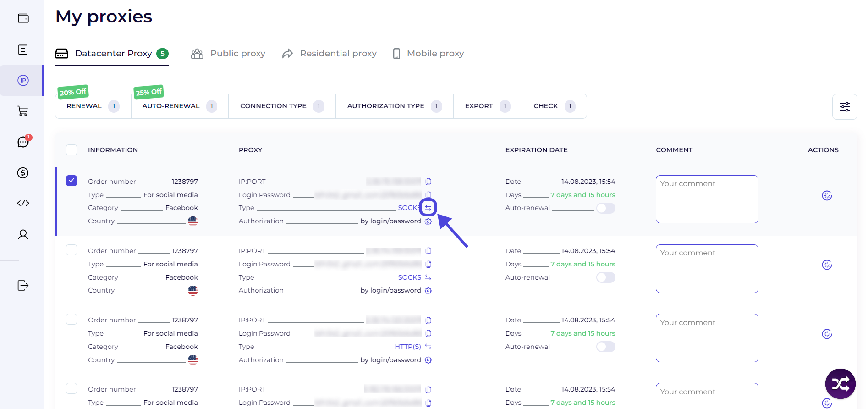Click the renewal action icon for first proxy
This screenshot has width=868, height=409.
pos(827,196)
